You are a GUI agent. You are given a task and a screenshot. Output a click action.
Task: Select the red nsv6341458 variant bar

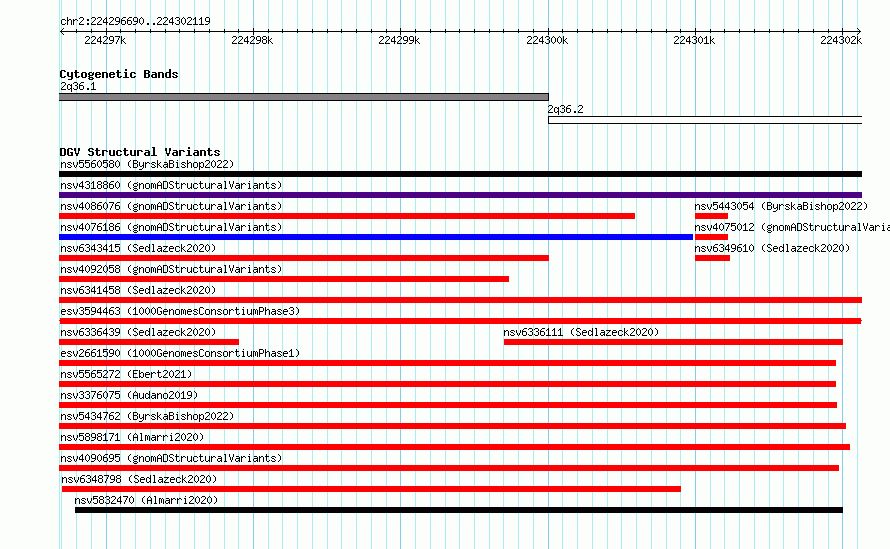(x=460, y=300)
